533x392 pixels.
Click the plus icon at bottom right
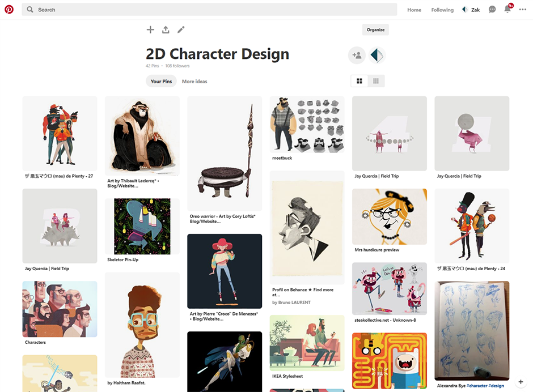point(521,382)
